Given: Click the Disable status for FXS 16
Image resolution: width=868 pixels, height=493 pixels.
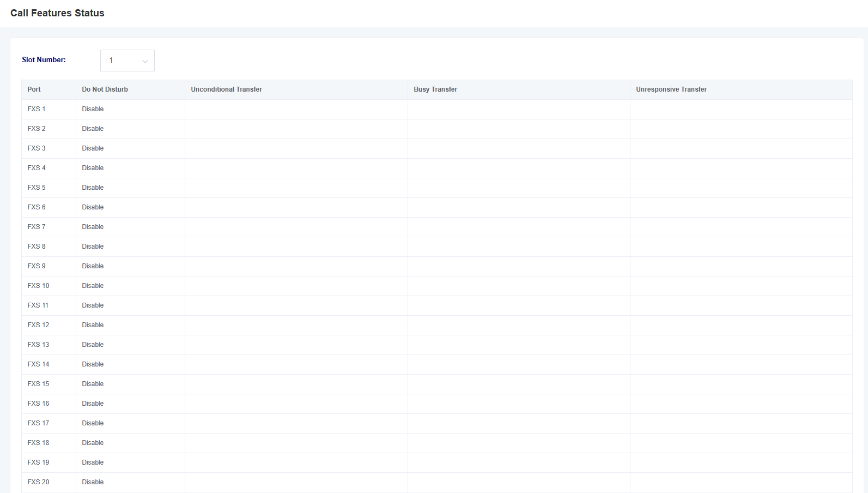Looking at the screenshot, I should coord(93,404).
